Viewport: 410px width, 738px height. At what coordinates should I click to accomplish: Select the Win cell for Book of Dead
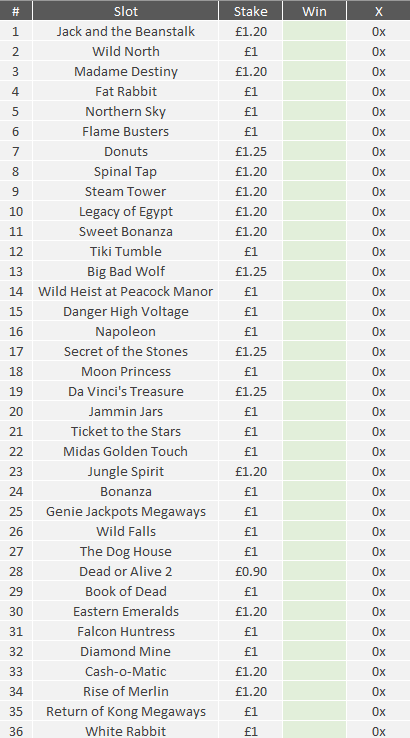(314, 592)
